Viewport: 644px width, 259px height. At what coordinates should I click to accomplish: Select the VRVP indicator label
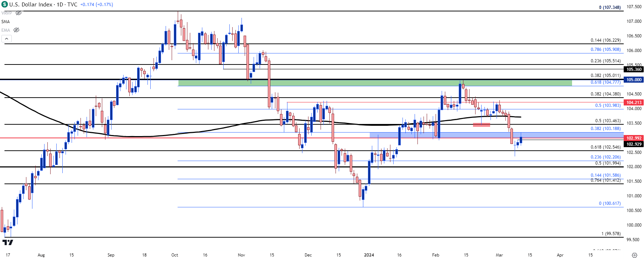[7, 13]
